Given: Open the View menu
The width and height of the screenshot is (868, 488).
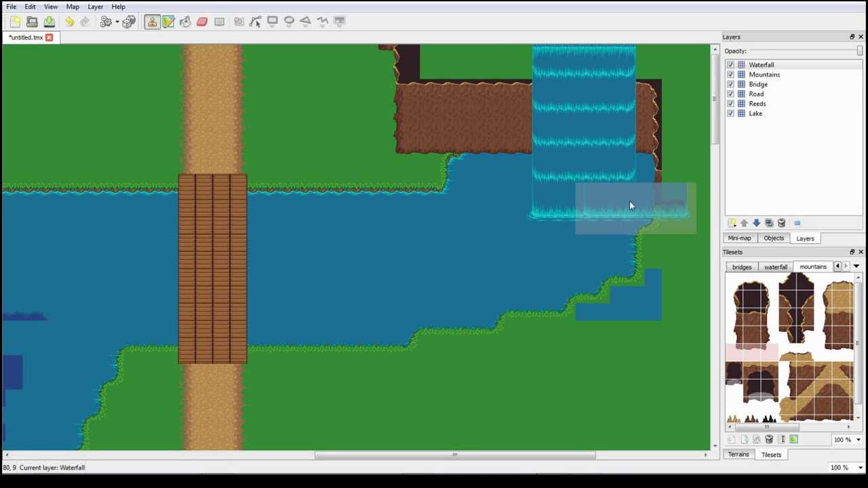Looking at the screenshot, I should 51,7.
